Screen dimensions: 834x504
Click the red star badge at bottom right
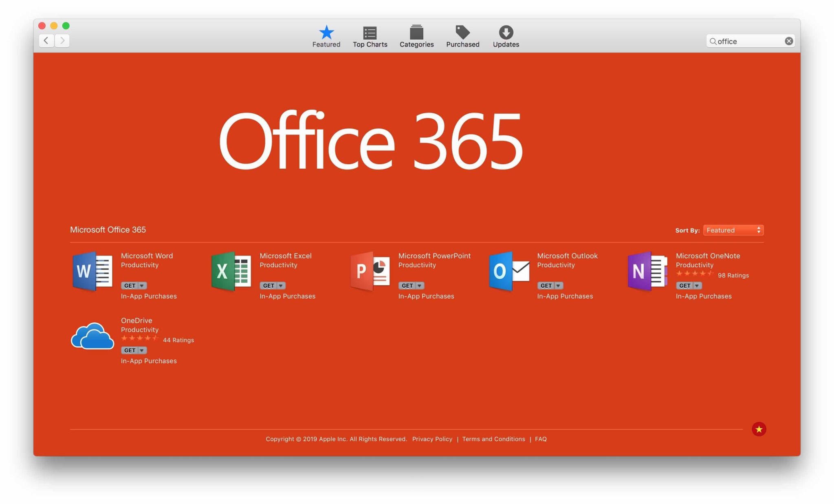(759, 429)
